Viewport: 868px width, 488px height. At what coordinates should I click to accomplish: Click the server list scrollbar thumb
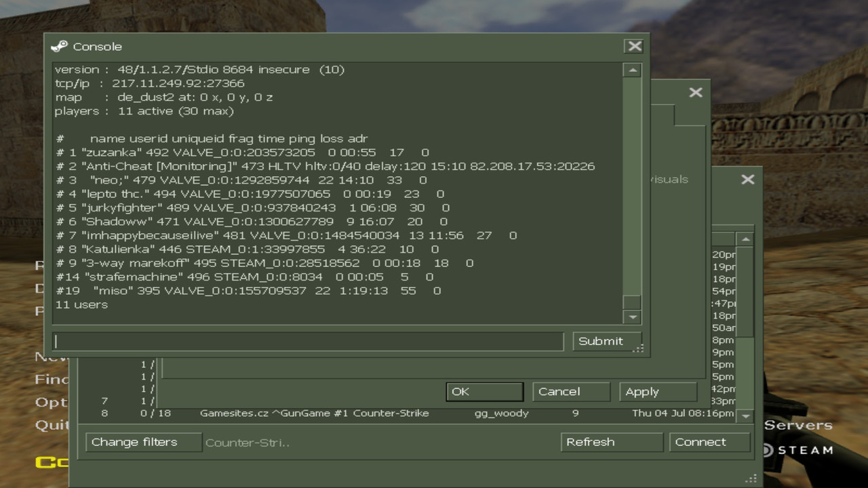745,291
